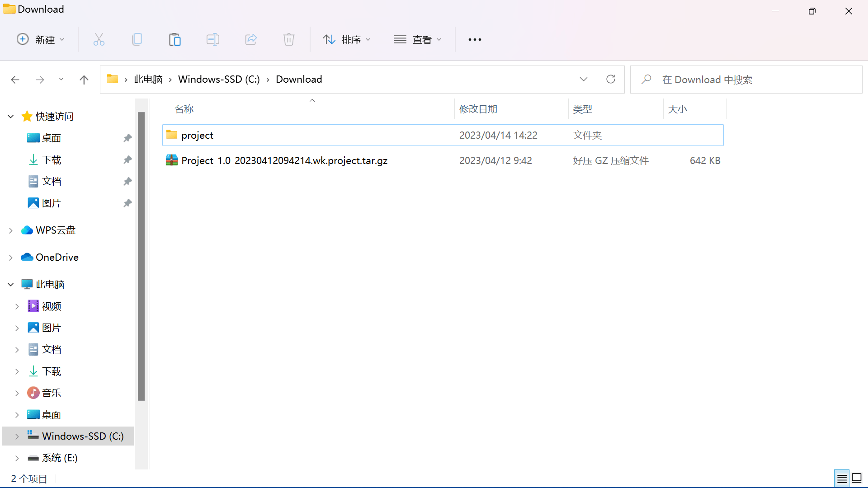Click the Paste clipboard icon
Screen dimensions: 868x488
[x=175, y=40]
